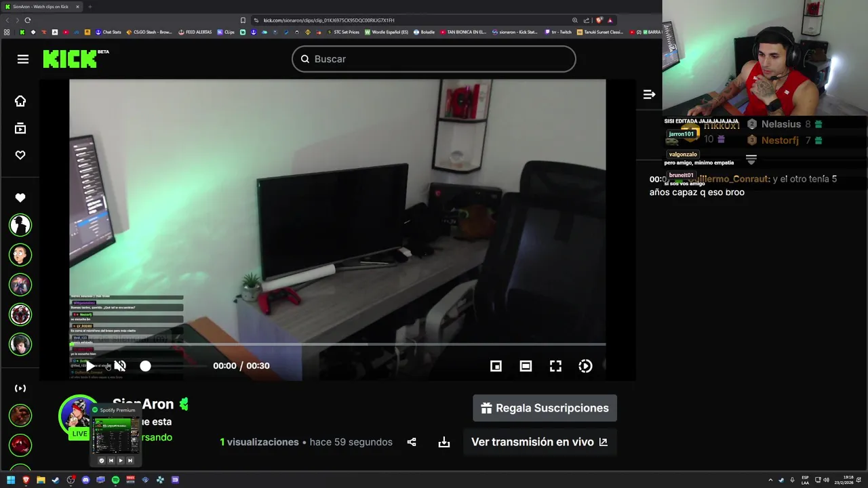Viewport: 868px width, 488px height.
Task: Open File Explorer from taskbar
Action: pyautogui.click(x=41, y=480)
